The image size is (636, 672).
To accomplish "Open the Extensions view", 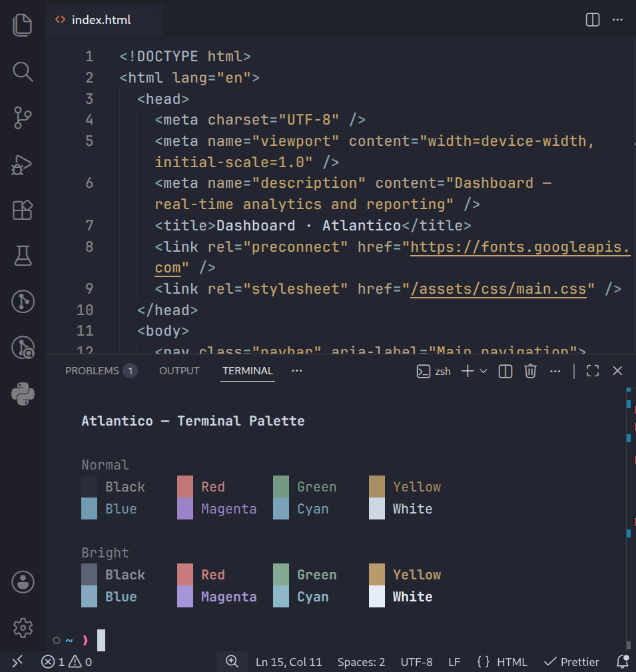I will point(22,210).
